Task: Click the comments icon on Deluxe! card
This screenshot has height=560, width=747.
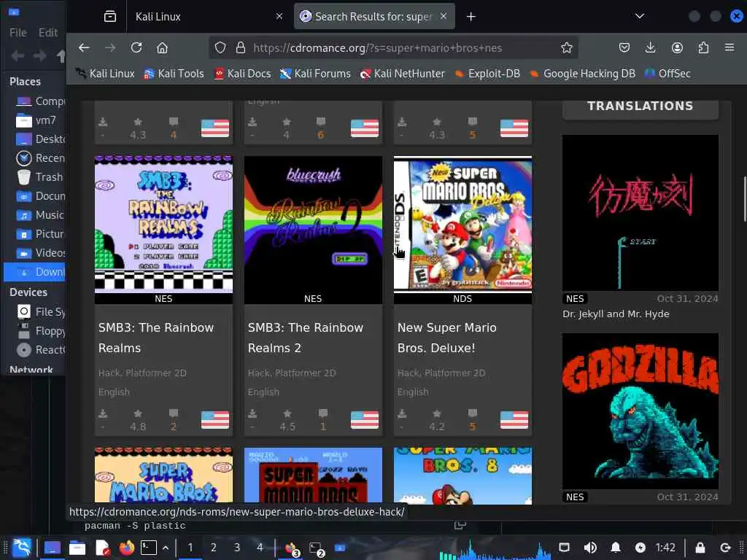Action: (x=472, y=413)
